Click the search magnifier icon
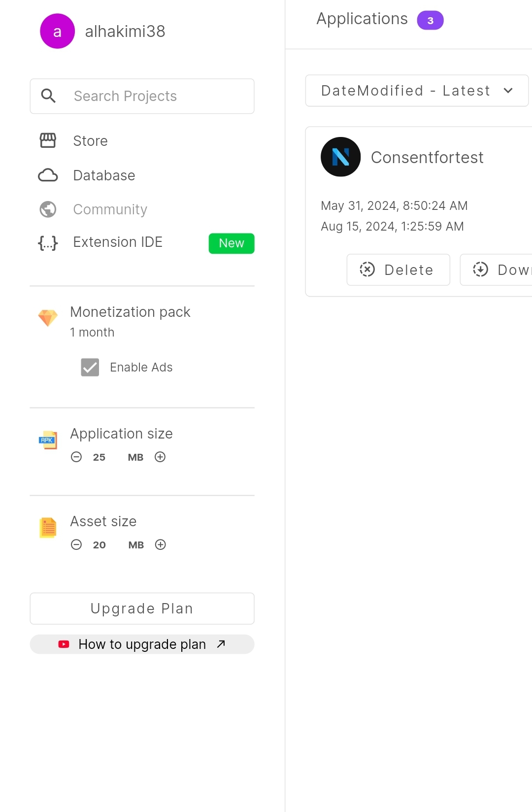Screen dimensions: 532x812 click(48, 96)
